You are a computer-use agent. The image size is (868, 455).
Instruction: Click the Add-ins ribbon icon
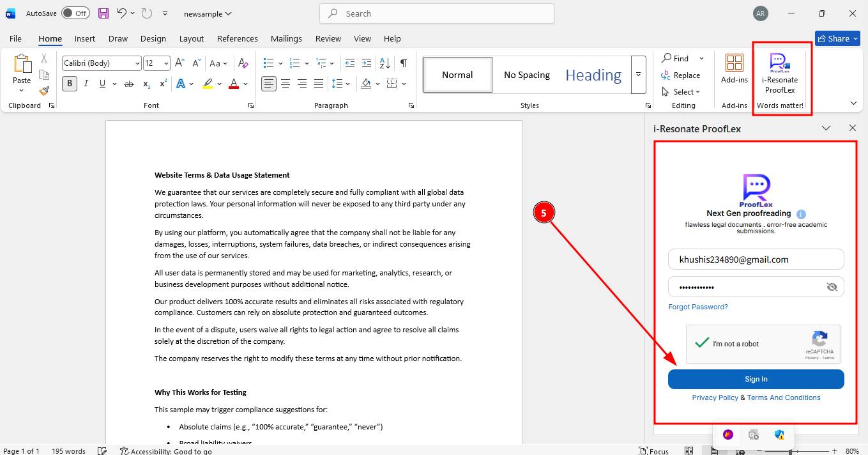pos(734,69)
